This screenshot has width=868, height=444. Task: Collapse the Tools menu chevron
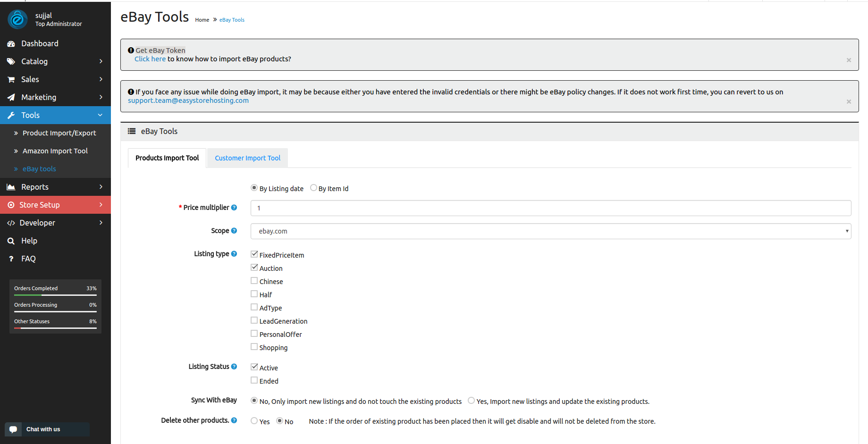[100, 115]
